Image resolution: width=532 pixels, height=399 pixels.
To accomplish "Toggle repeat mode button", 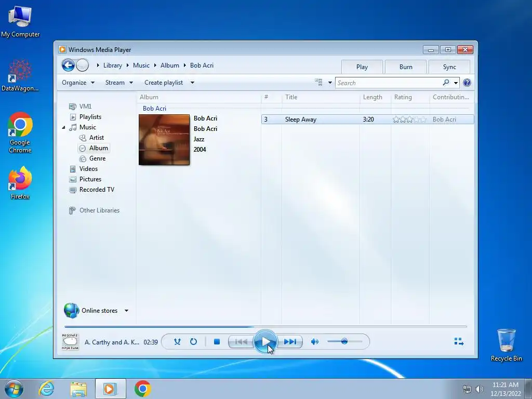I will [x=193, y=342].
